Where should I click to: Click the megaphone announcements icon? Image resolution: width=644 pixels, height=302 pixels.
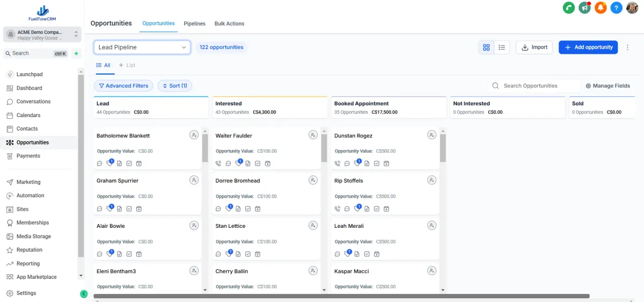pyautogui.click(x=584, y=8)
